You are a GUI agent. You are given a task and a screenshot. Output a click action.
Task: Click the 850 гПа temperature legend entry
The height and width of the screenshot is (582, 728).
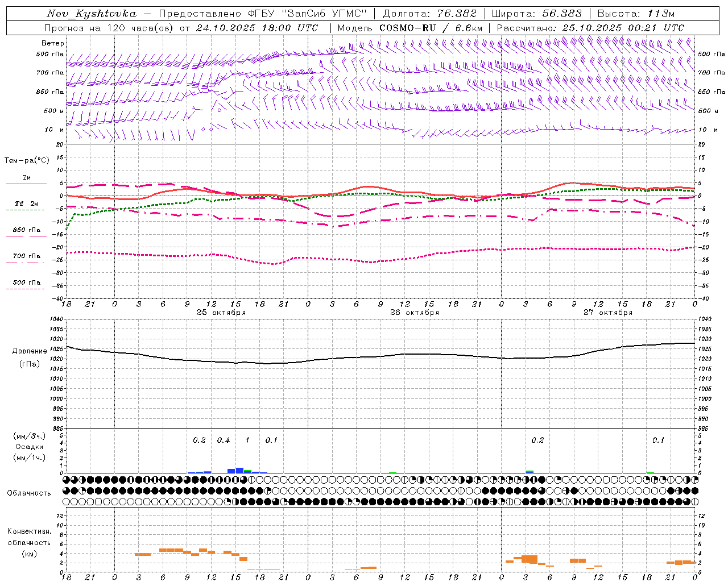[27, 230]
